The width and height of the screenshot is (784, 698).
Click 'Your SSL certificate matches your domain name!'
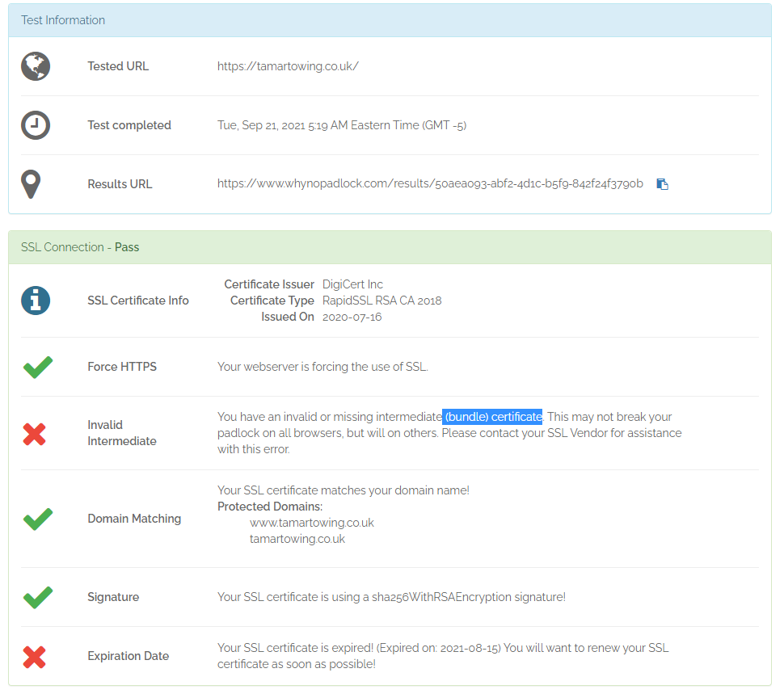(x=343, y=490)
